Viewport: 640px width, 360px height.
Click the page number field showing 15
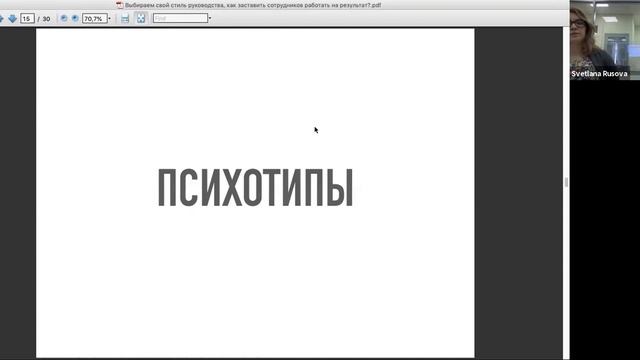coord(27,18)
